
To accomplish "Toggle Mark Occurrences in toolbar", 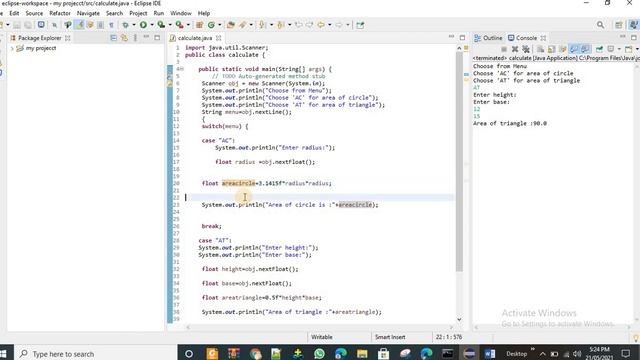I will pos(80,25).
